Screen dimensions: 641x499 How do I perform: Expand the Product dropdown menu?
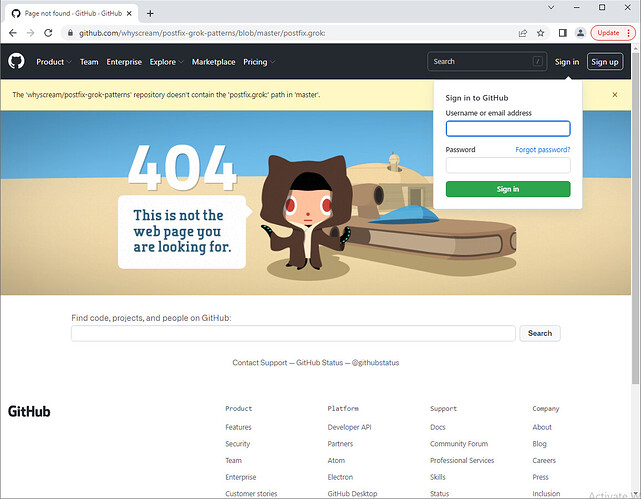tap(54, 62)
